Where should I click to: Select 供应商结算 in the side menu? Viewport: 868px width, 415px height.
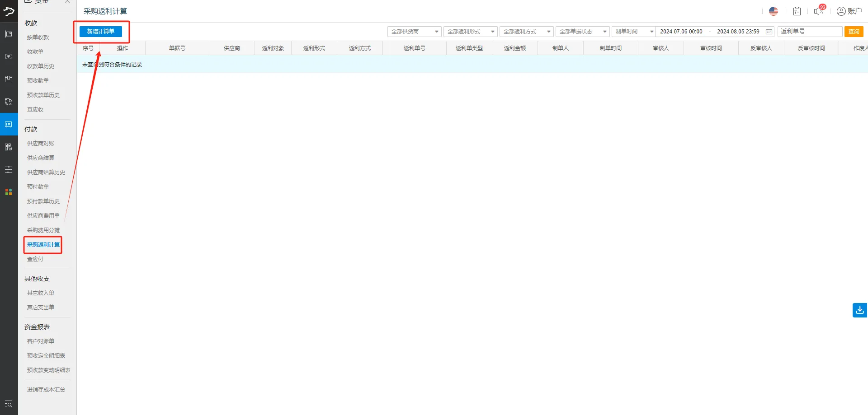coord(41,158)
